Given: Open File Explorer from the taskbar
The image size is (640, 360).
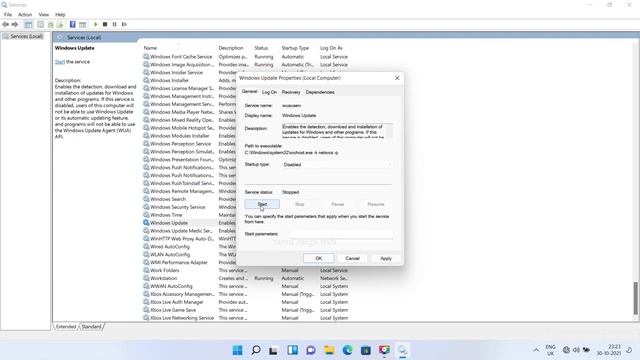Looking at the screenshot, I should (x=329, y=350).
